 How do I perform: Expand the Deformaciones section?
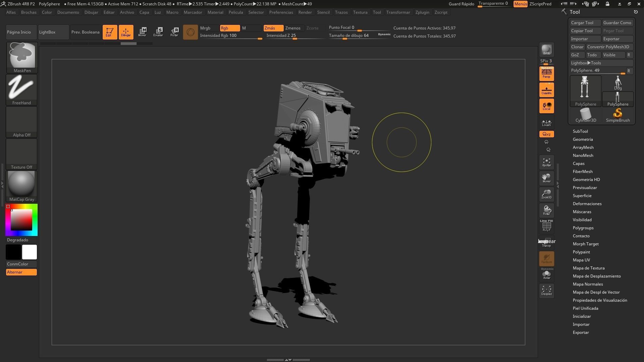(x=587, y=204)
